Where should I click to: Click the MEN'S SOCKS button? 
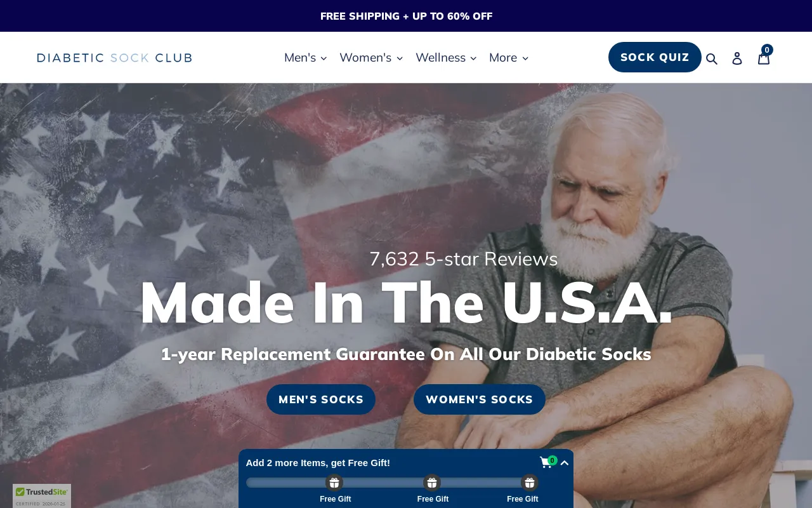click(x=321, y=399)
